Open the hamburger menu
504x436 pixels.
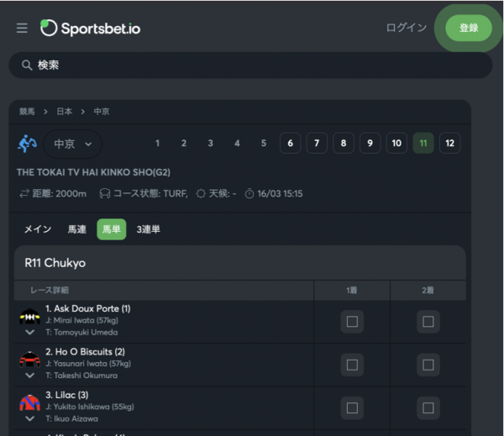(x=22, y=29)
